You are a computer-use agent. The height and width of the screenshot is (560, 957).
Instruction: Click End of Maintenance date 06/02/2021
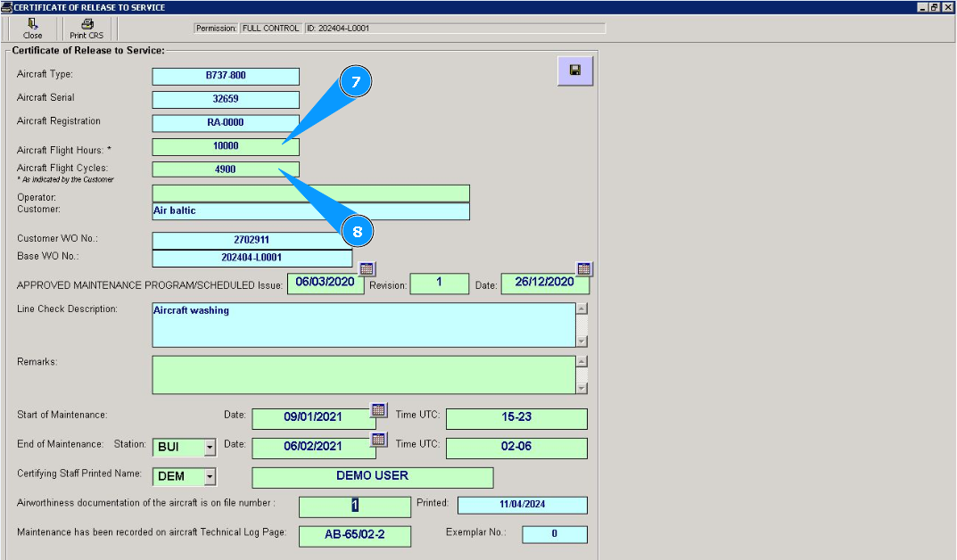[313, 448]
